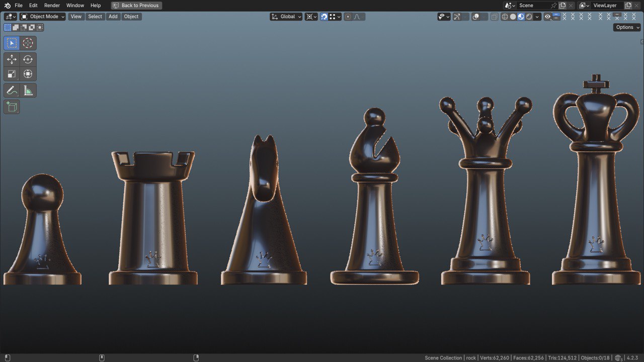Screen dimensions: 644x362
Task: Choose Invert Selection mode icon
Action: coord(32,27)
